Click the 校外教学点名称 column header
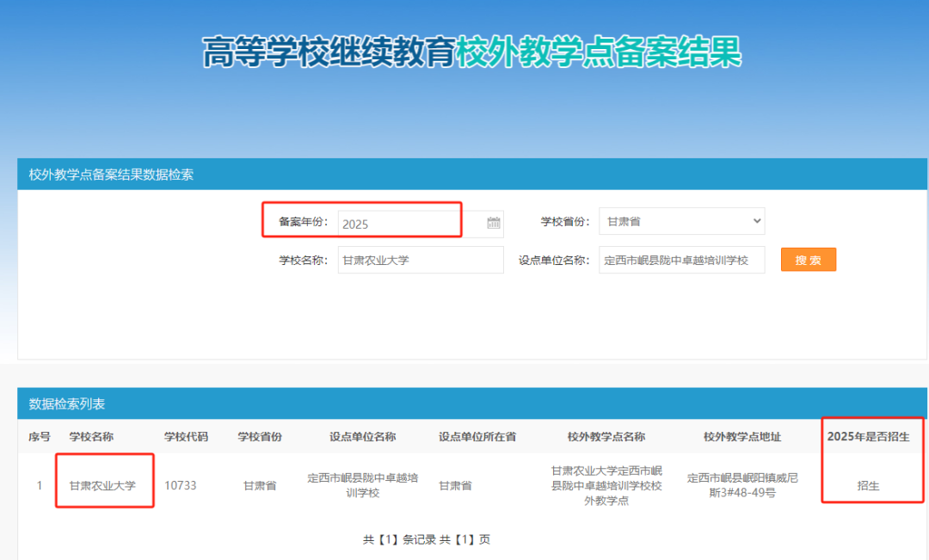The width and height of the screenshot is (929, 560). 606,437
